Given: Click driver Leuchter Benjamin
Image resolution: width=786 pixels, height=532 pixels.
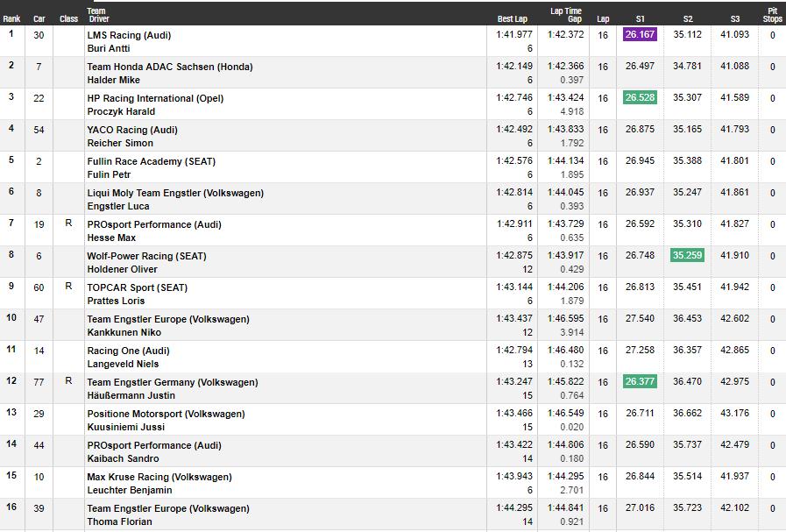Looking at the screenshot, I should 130,491.
